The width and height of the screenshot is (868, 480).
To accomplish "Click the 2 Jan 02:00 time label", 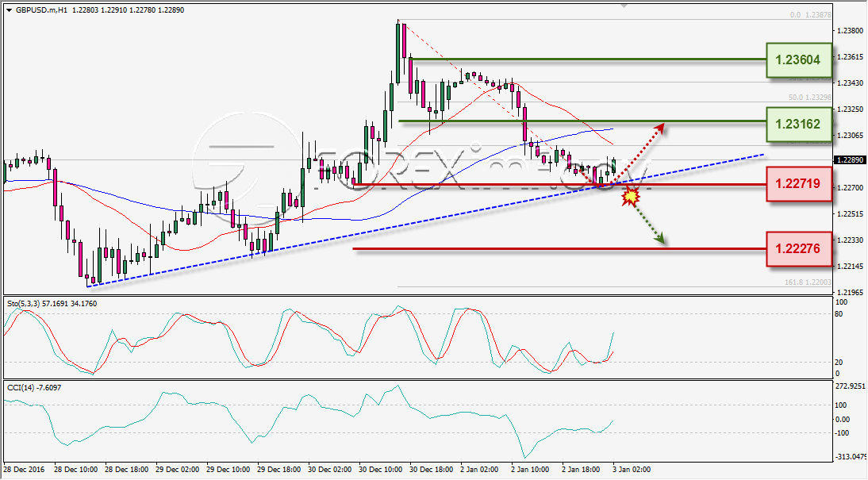I will coord(479,470).
